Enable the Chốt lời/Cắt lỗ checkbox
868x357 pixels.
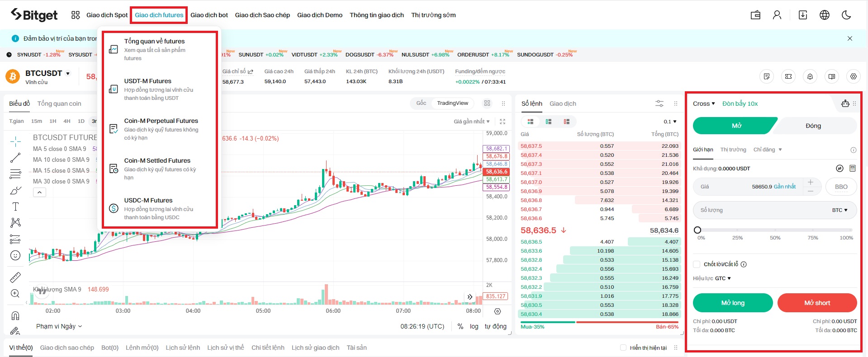[x=697, y=264]
